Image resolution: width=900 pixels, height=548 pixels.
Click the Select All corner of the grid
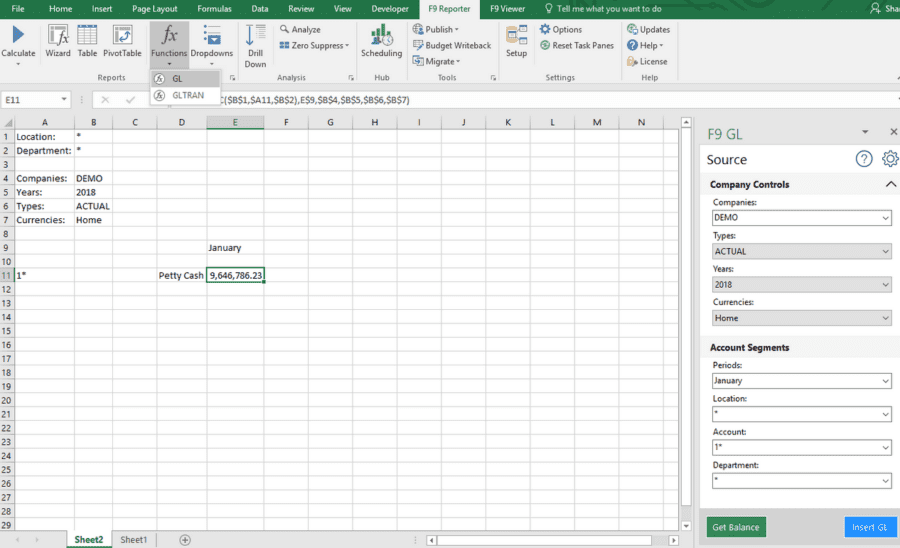point(7,122)
